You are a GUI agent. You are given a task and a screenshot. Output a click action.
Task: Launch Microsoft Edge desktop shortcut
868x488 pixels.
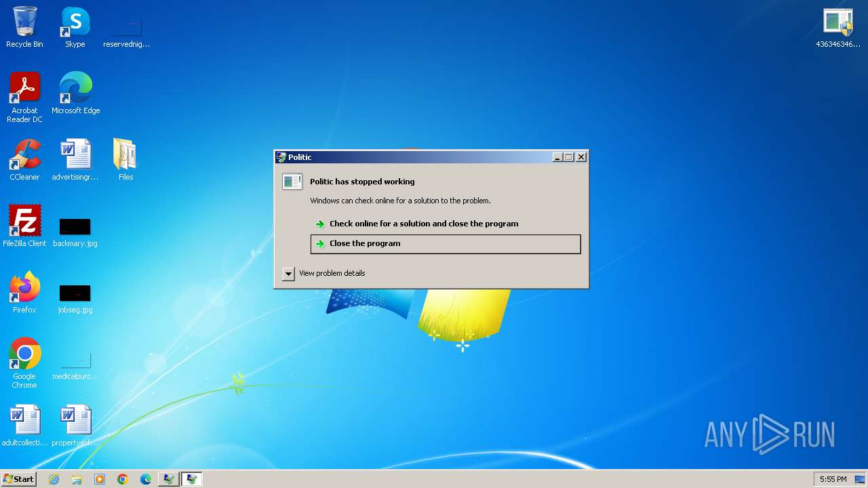75,93
